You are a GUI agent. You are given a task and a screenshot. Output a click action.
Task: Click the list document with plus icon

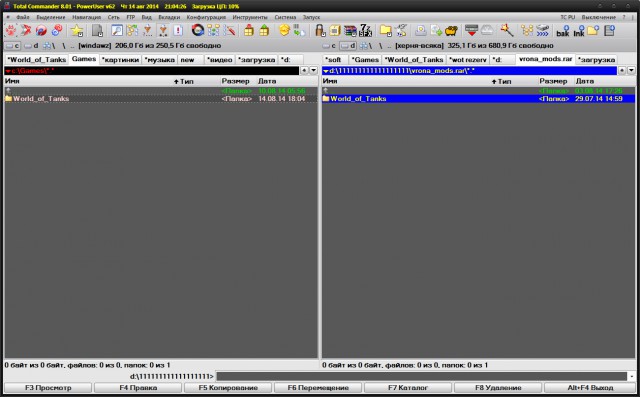[x=609, y=31]
